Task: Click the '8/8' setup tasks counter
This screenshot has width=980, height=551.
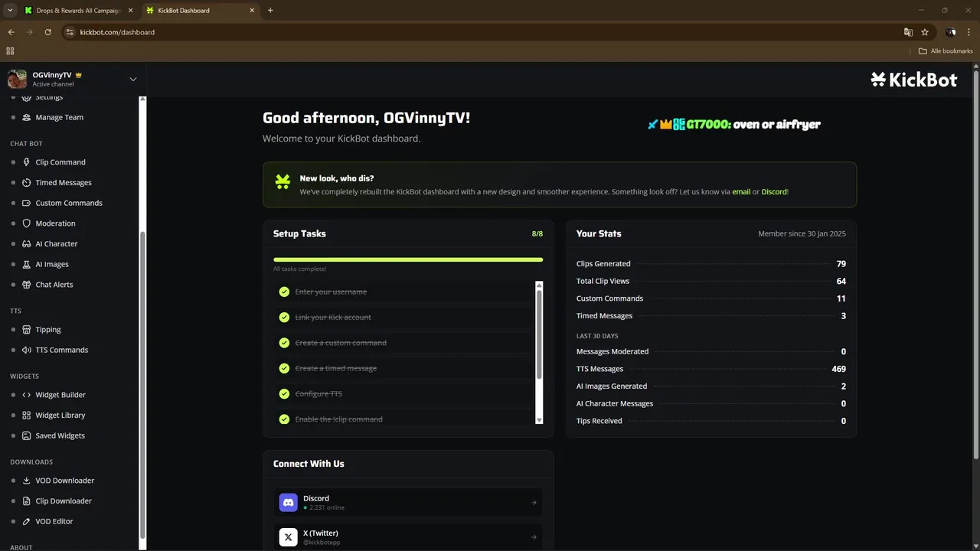Action: click(x=537, y=234)
